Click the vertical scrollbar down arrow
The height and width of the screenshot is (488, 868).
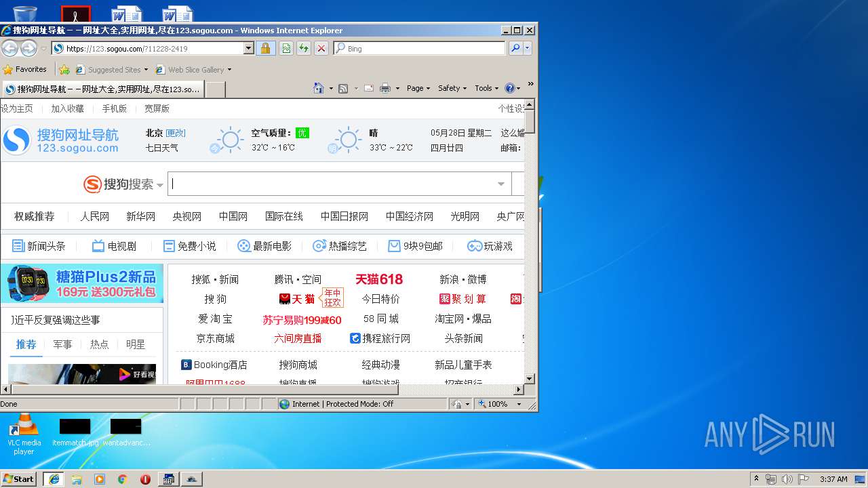click(x=530, y=379)
